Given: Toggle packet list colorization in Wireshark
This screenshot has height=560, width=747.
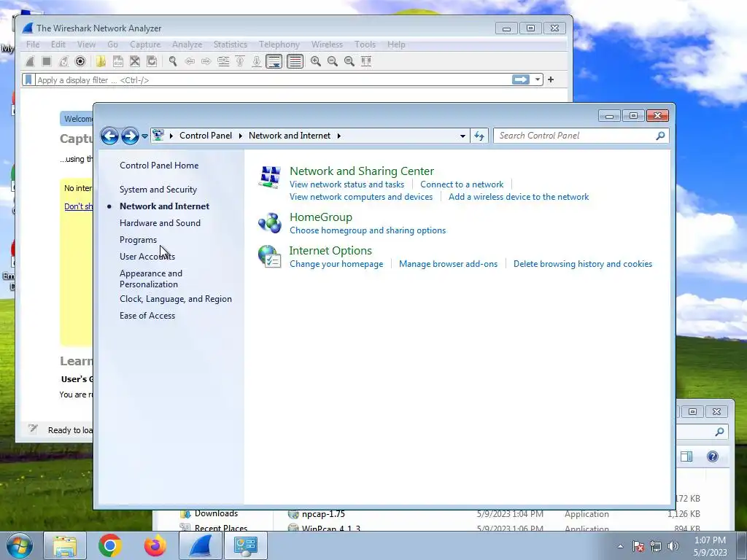Looking at the screenshot, I should tap(295, 61).
